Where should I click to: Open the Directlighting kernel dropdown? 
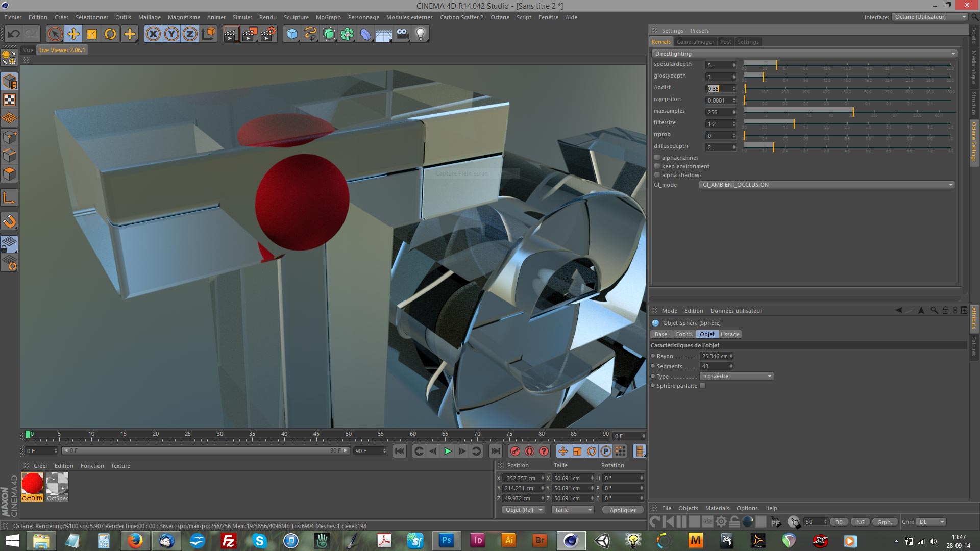[804, 54]
